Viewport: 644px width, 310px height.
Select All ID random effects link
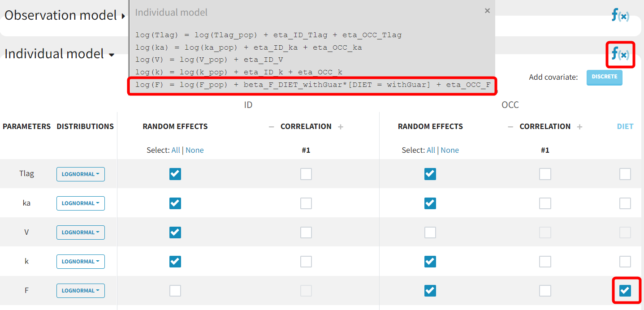click(x=176, y=150)
